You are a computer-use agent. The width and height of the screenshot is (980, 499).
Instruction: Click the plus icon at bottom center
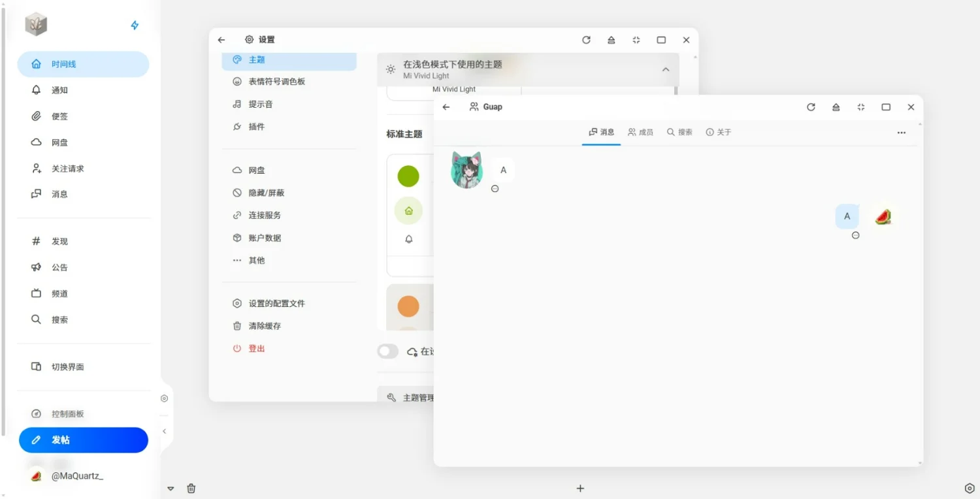coord(580,488)
